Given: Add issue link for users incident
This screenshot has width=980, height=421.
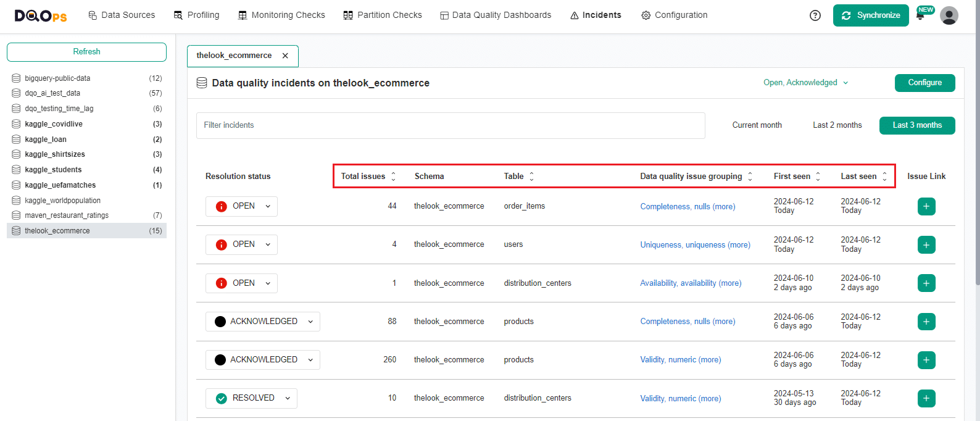Looking at the screenshot, I should click(x=926, y=245).
